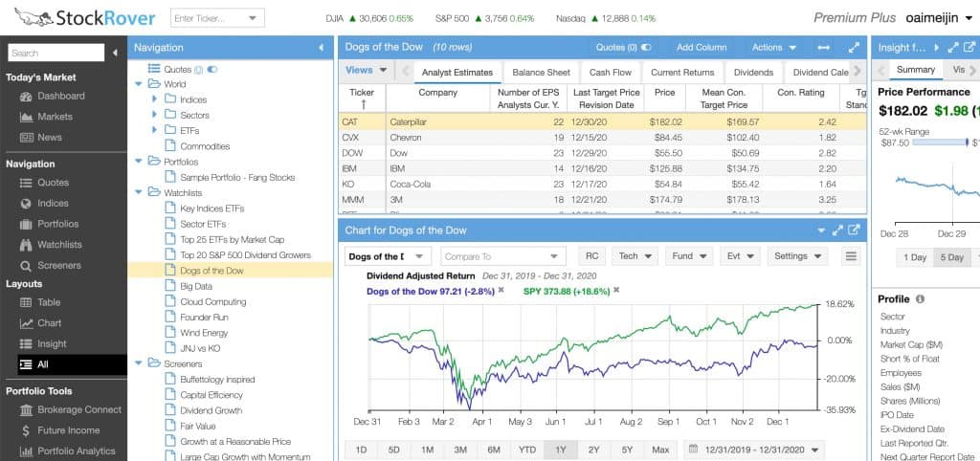
Task: Switch to the Balance Sheet tab
Action: 542,73
